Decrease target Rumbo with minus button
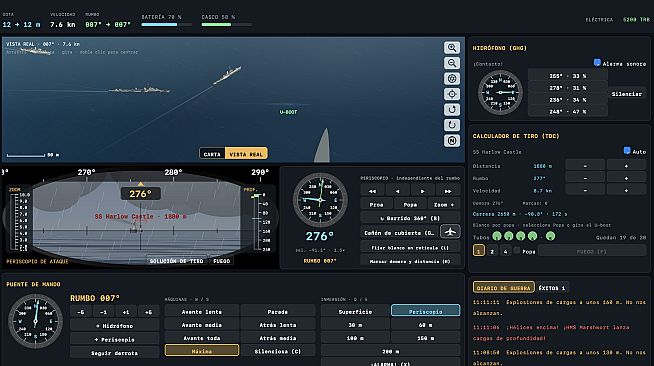 click(x=585, y=178)
